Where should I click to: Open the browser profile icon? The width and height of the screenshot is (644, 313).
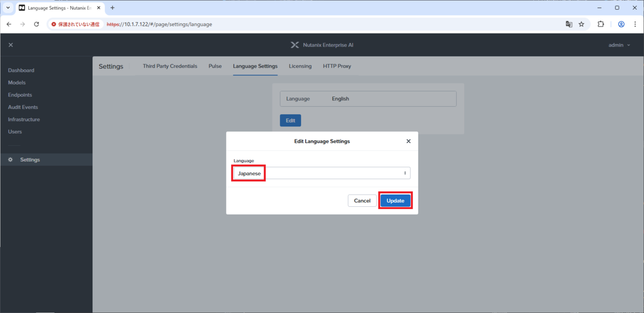pos(621,24)
